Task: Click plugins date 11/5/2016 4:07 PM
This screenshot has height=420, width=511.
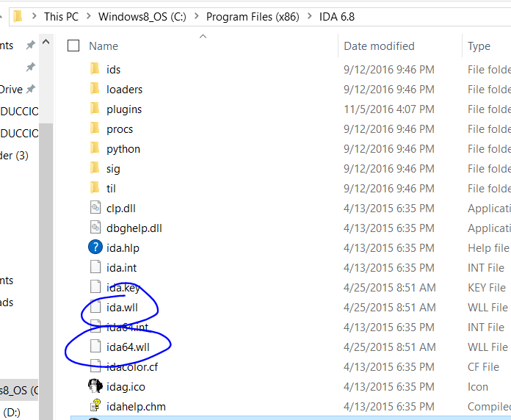Action: click(389, 109)
